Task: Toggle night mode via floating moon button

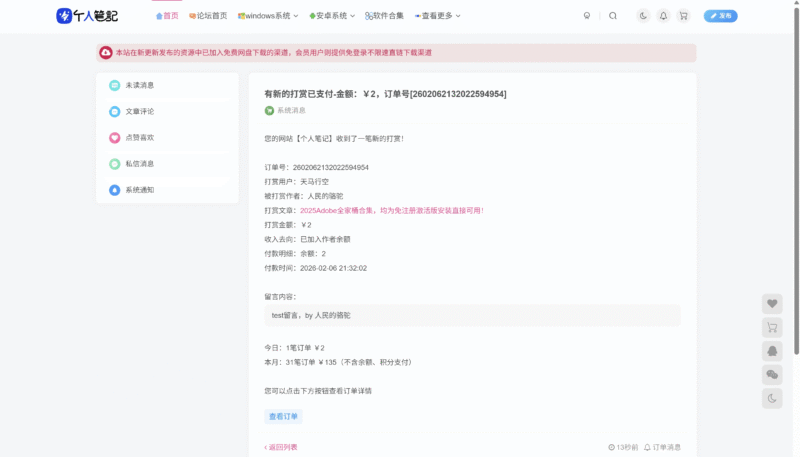Action: [772, 398]
